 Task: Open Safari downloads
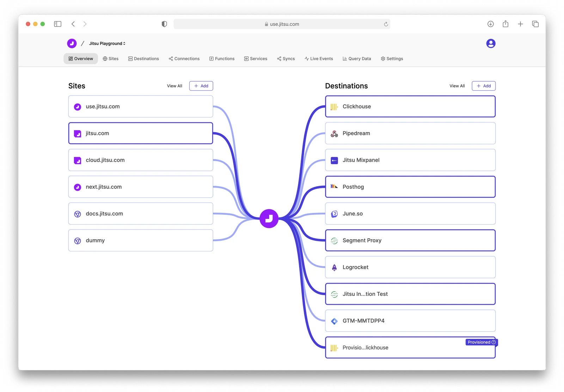[x=491, y=24]
